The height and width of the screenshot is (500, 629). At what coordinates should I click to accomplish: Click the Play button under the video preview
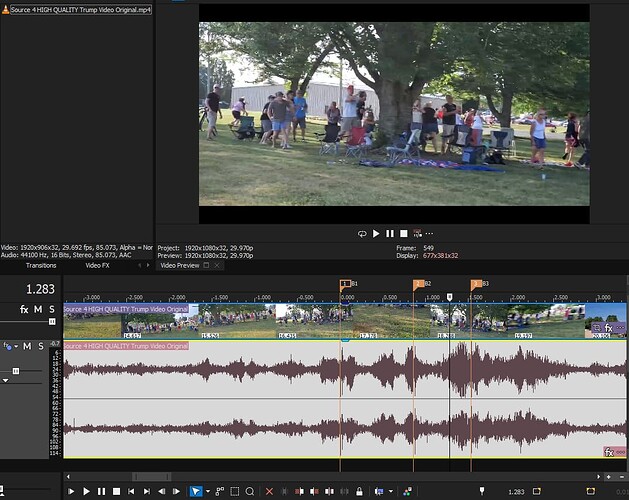coord(376,233)
